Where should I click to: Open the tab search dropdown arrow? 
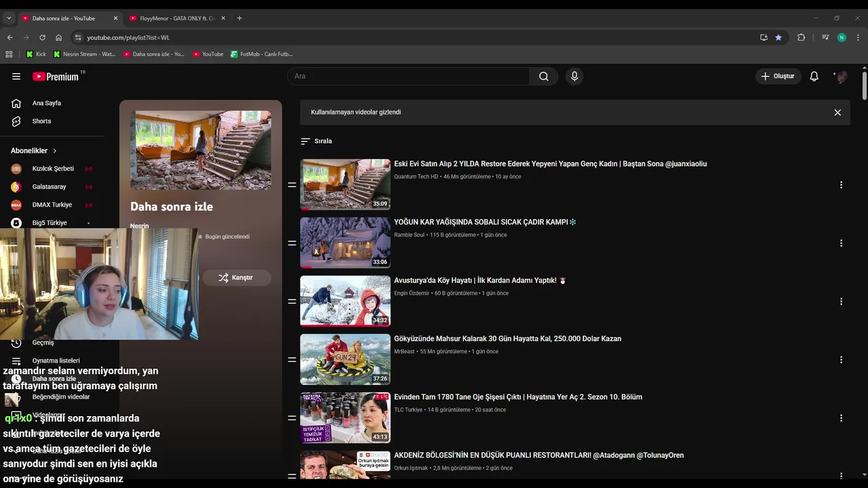pos(9,18)
